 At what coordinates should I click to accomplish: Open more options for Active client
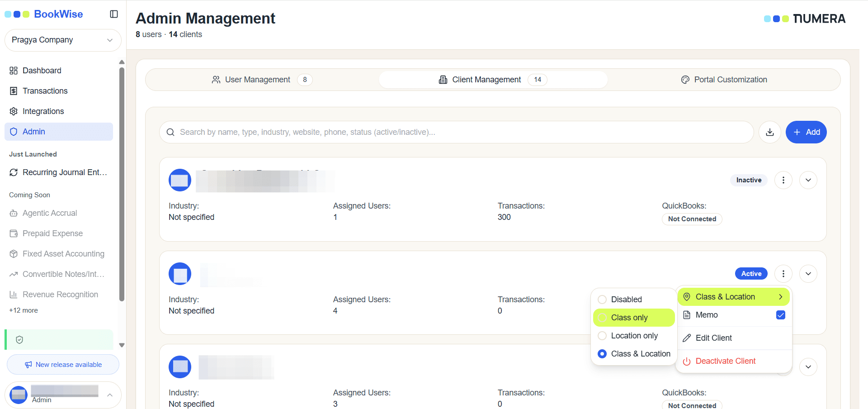click(783, 274)
